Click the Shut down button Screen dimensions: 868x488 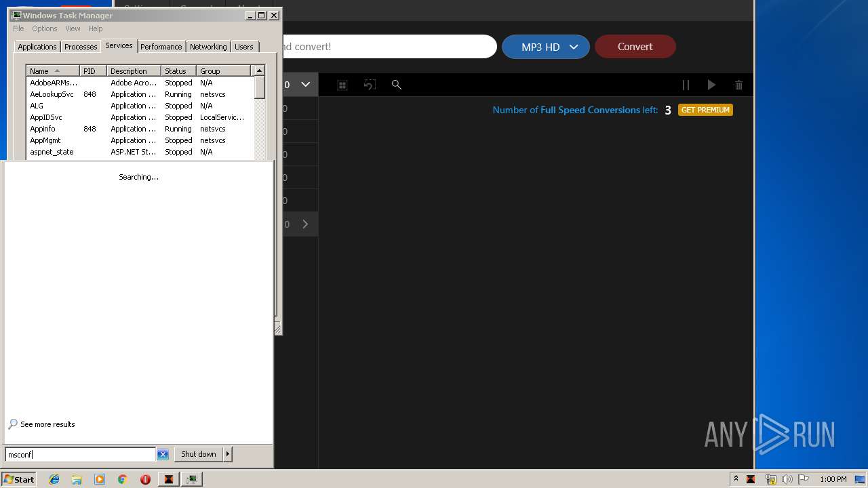[198, 454]
